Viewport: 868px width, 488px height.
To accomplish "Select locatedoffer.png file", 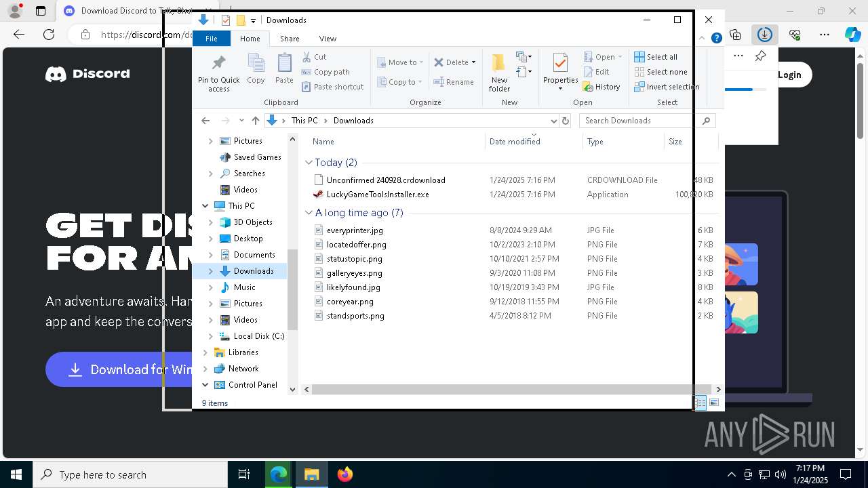I will [x=357, y=245].
